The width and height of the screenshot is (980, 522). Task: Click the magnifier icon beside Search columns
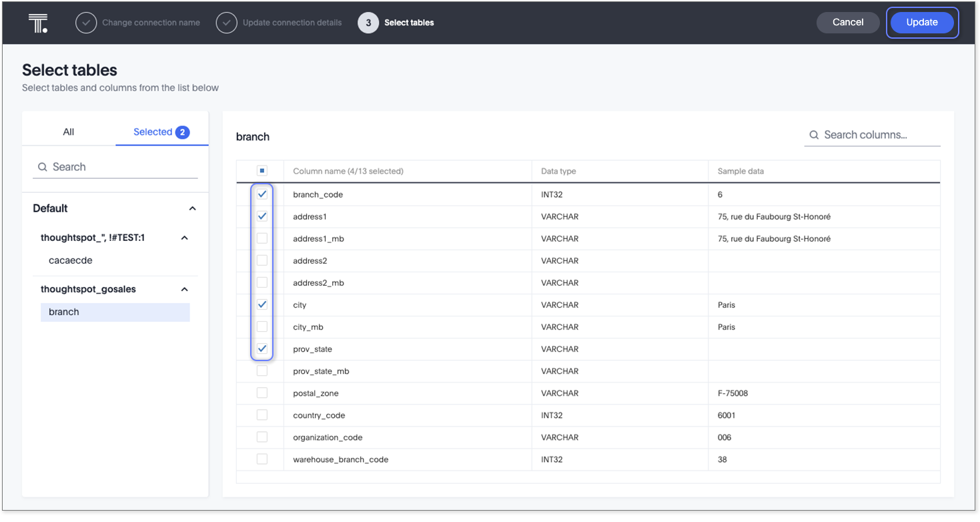point(814,135)
